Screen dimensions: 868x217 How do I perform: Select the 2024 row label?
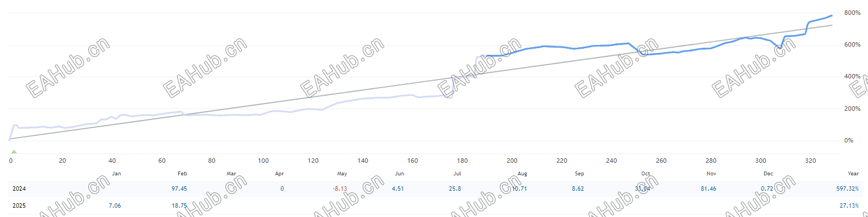click(19, 189)
